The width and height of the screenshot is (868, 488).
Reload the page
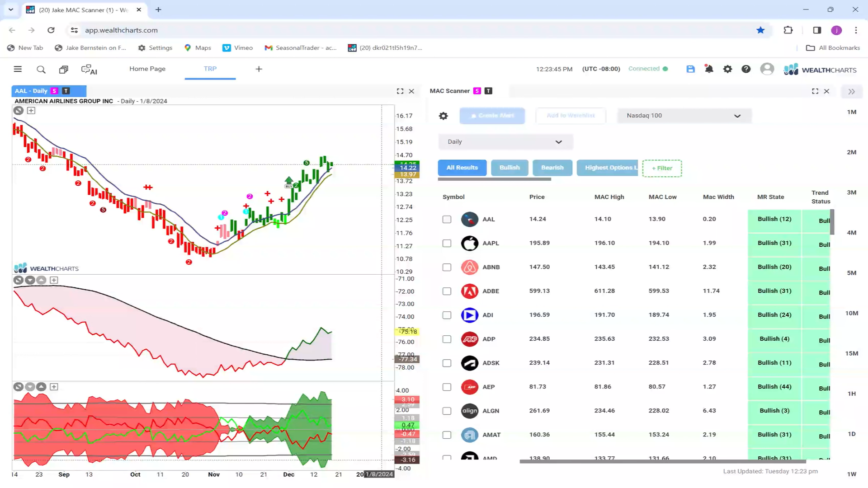point(51,30)
